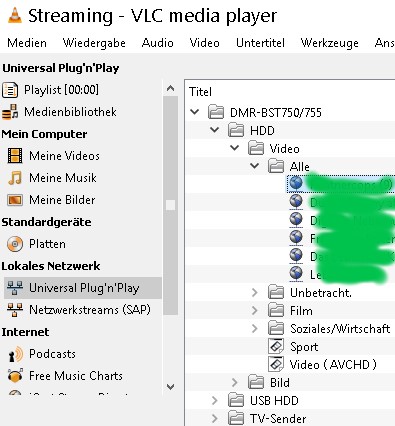Open the Medienbibliothek icon

[x=10, y=112]
